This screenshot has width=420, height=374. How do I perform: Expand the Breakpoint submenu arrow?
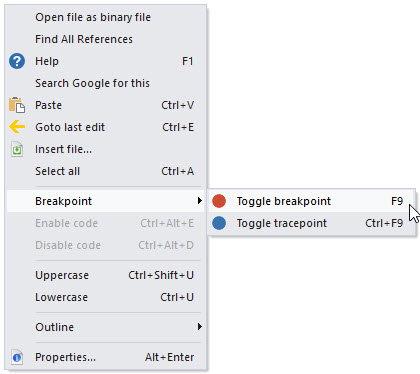(199, 201)
